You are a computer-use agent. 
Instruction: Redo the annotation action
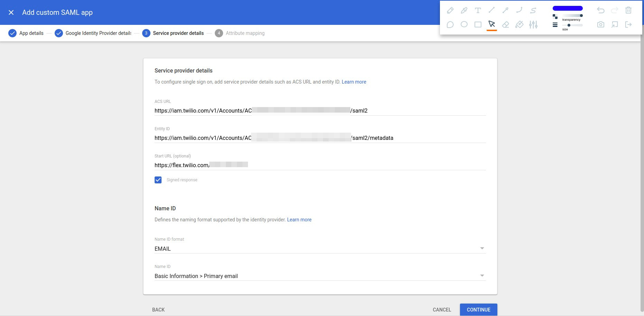615,10
